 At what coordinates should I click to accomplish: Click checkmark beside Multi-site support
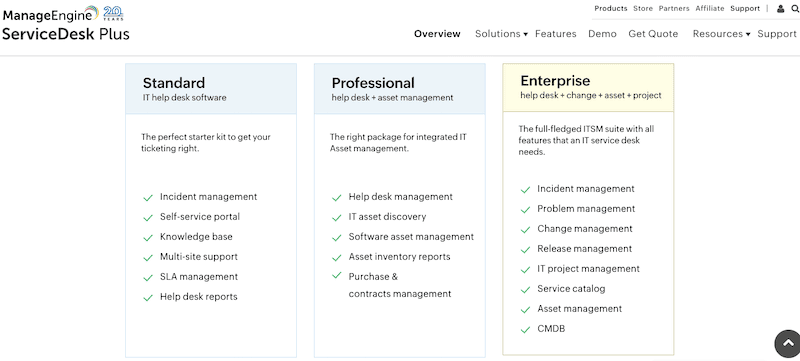coord(148,257)
